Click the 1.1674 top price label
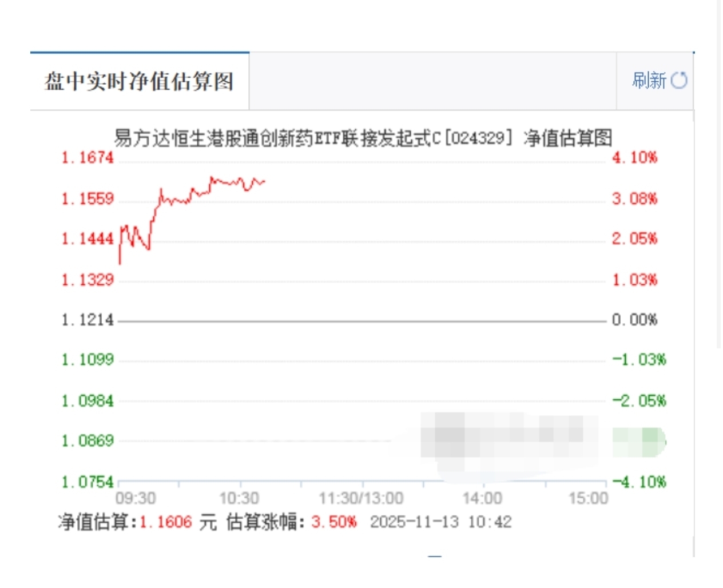Image resolution: width=723 pixels, height=588 pixels. coord(88,157)
